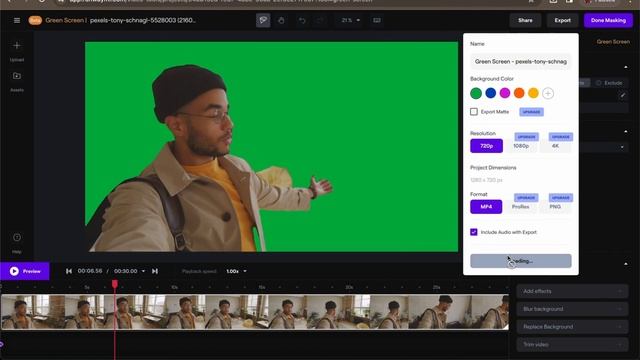Image resolution: width=640 pixels, height=360 pixels.
Task: Collapse the second right panel section
Action: (626, 131)
